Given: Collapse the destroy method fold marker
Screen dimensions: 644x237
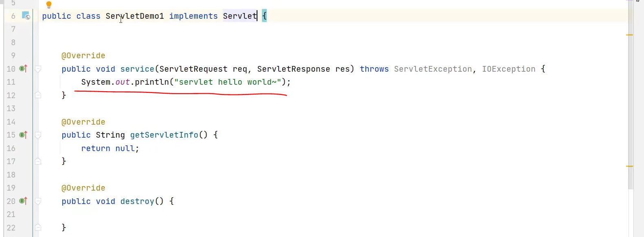Looking at the screenshot, I should [x=38, y=201].
